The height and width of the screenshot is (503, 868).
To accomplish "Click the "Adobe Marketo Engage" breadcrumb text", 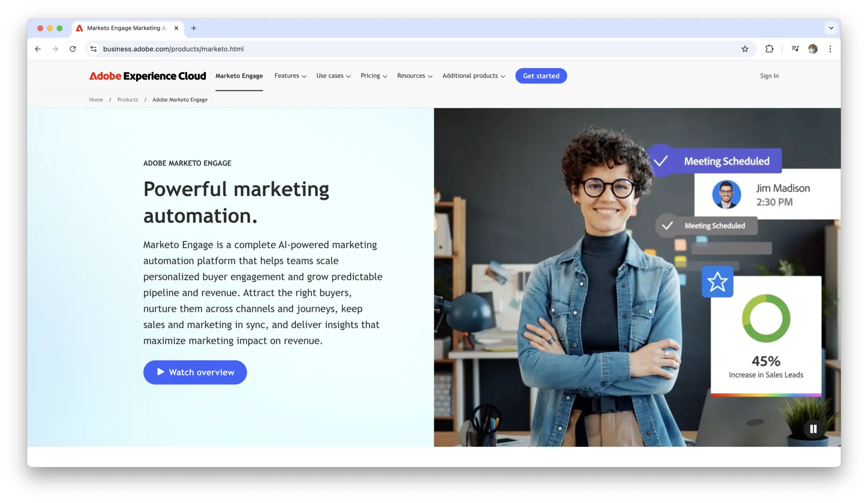I will 180,100.
